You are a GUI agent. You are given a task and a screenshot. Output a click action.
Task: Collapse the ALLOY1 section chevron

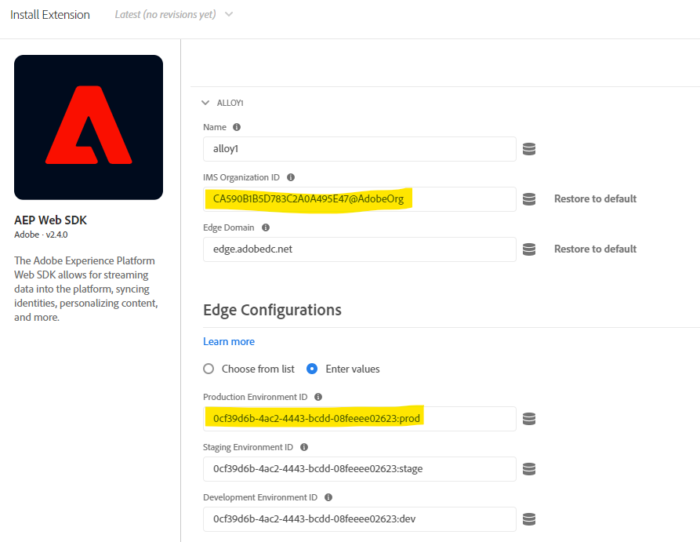(206, 102)
